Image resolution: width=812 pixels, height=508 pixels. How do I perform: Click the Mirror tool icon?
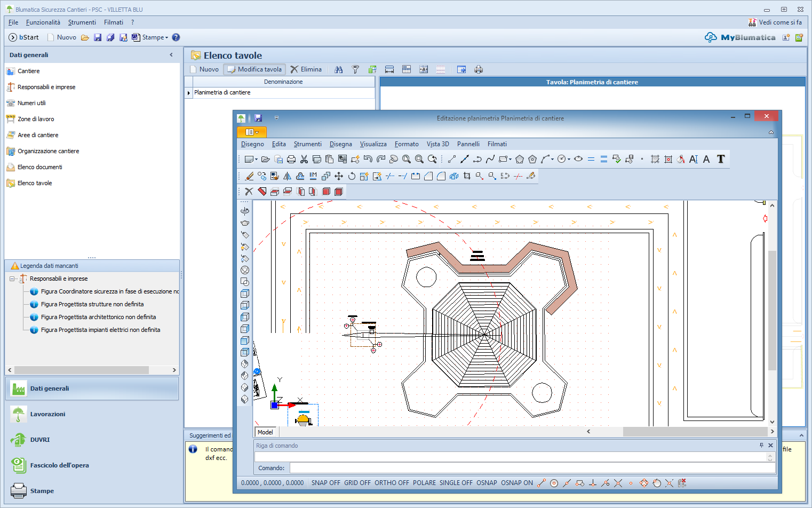pos(288,176)
